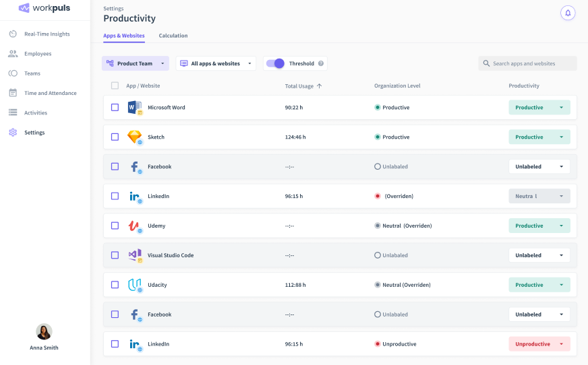Click the workpuls logo
The width and height of the screenshot is (588, 365).
click(x=45, y=8)
